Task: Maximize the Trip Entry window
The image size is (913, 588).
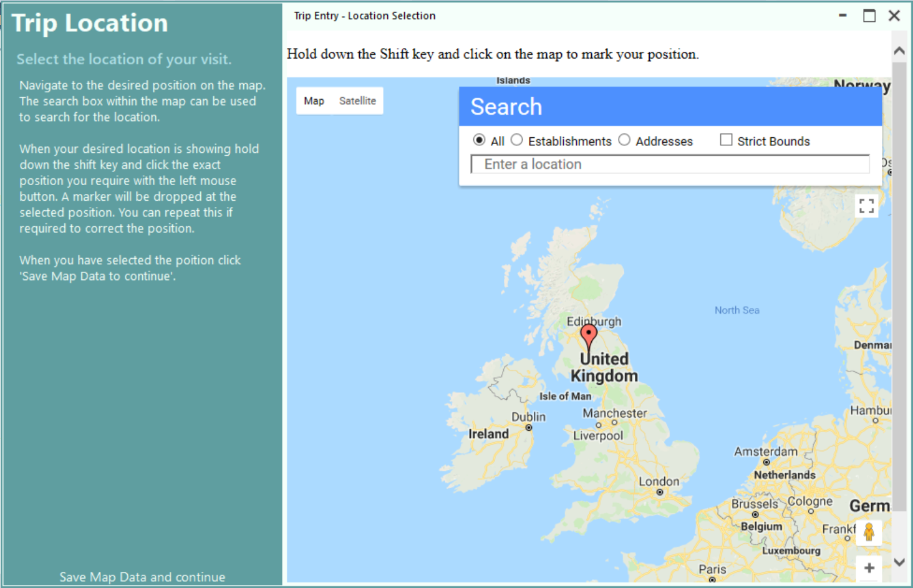Action: coord(869,16)
